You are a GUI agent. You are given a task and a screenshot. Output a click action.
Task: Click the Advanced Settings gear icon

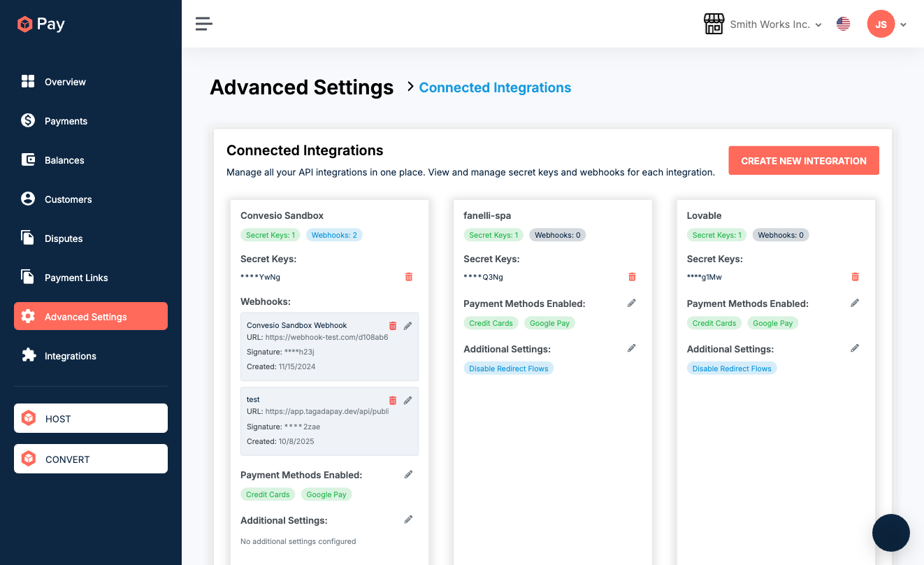coord(28,316)
